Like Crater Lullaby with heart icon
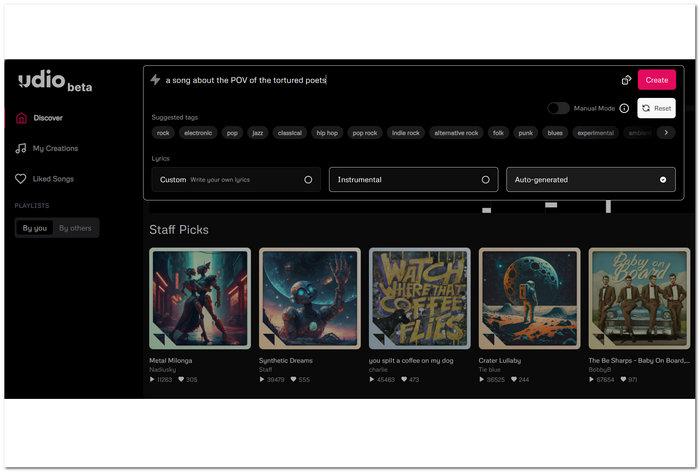700x472 pixels. point(514,380)
